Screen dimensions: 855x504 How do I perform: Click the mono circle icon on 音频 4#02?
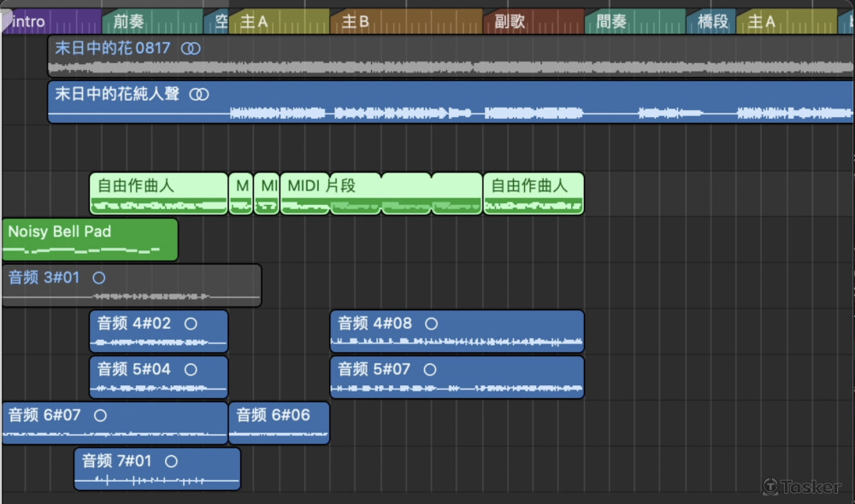click(191, 324)
